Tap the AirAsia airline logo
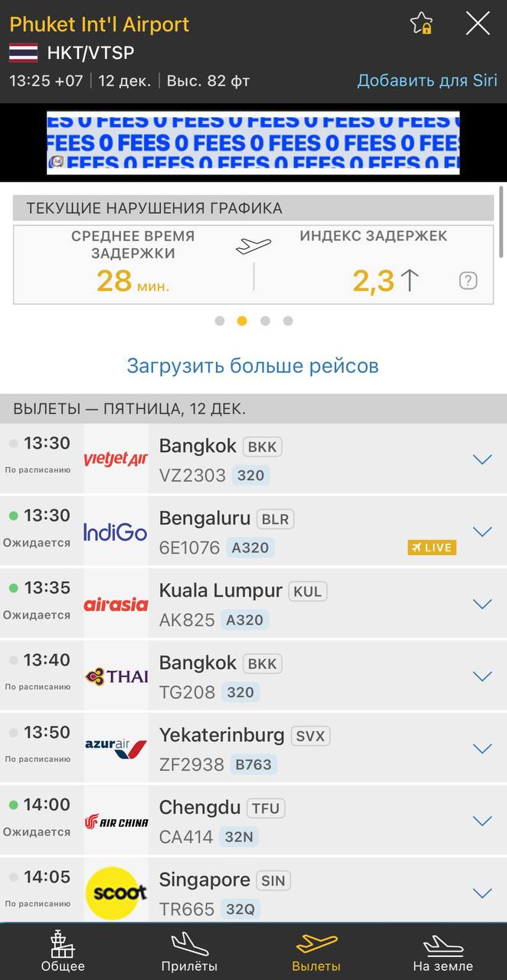 point(116,604)
